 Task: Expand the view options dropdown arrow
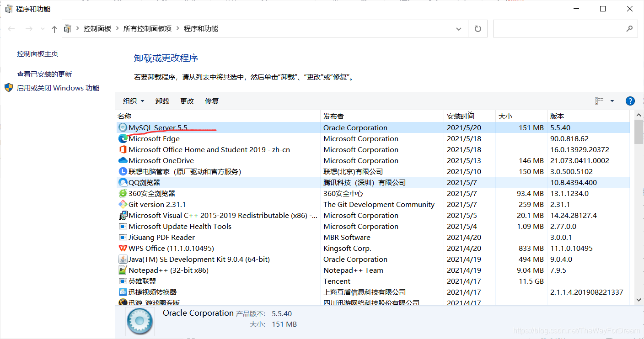pos(612,101)
